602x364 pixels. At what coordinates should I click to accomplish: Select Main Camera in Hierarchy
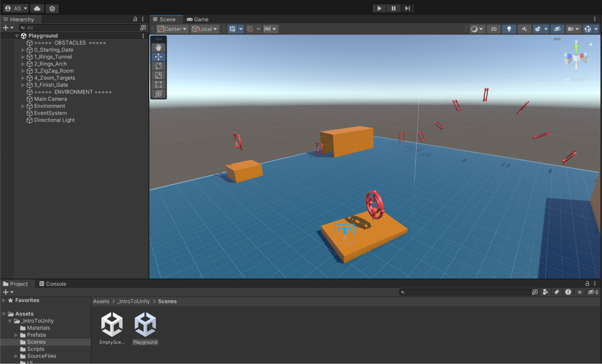(50, 99)
